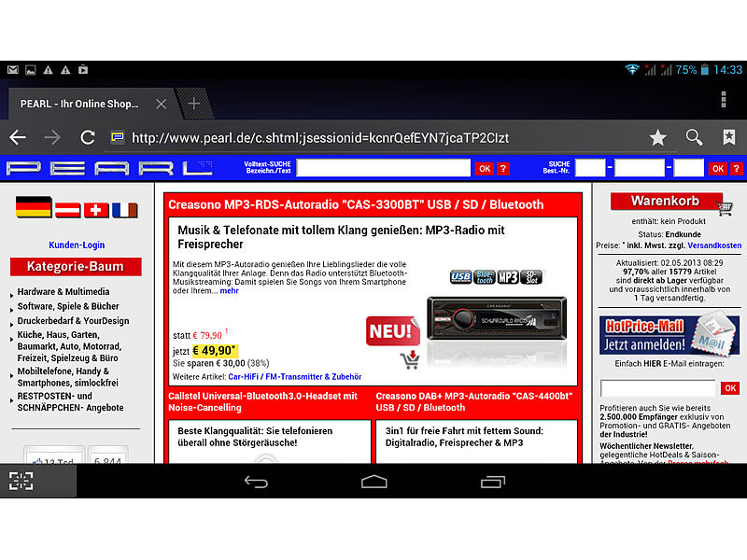Expand Hardware & Multimedia category
This screenshot has width=747, height=560.
(x=63, y=291)
